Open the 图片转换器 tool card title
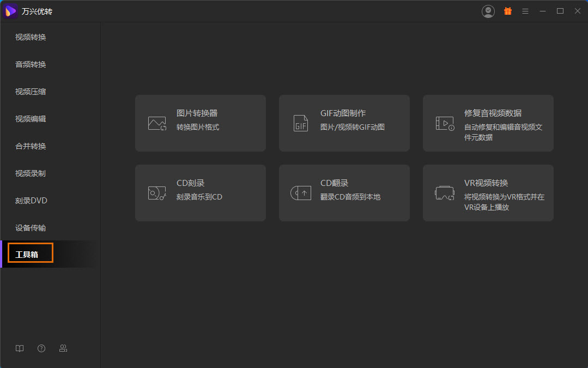This screenshot has width=588, height=368. [197, 113]
